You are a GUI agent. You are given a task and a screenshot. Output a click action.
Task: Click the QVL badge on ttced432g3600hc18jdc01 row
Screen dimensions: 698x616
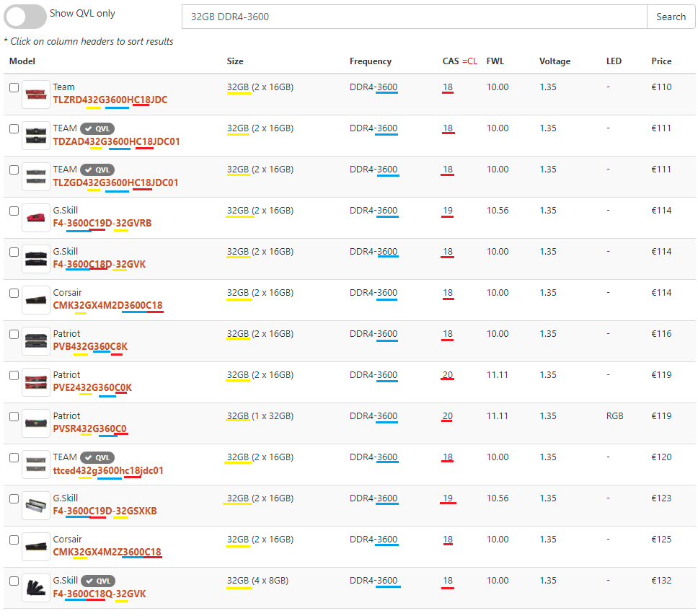point(97,457)
